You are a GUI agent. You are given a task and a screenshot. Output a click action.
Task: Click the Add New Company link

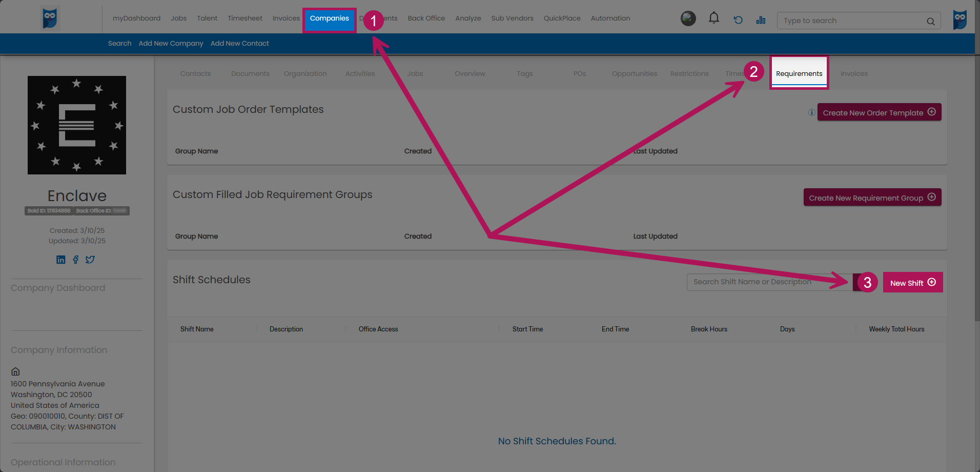171,44
